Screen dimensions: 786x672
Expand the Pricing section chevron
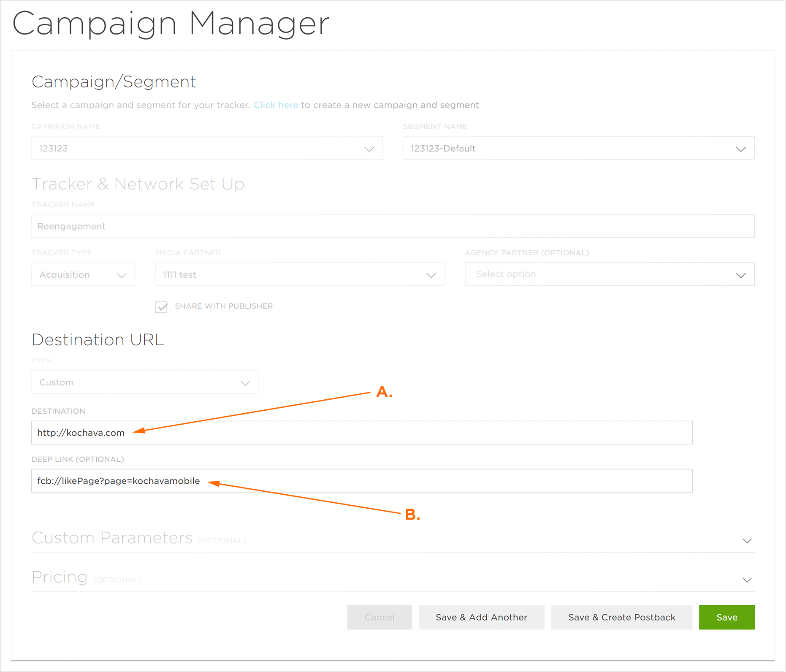point(747,580)
